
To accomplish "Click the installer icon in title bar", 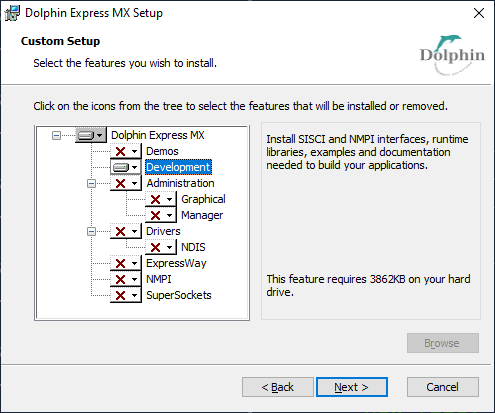I will point(12,13).
